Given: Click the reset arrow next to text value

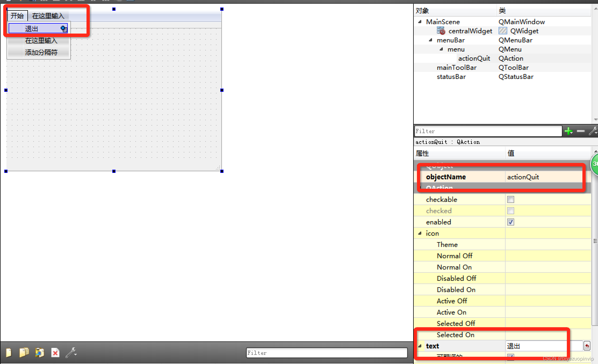Looking at the screenshot, I should (x=587, y=346).
